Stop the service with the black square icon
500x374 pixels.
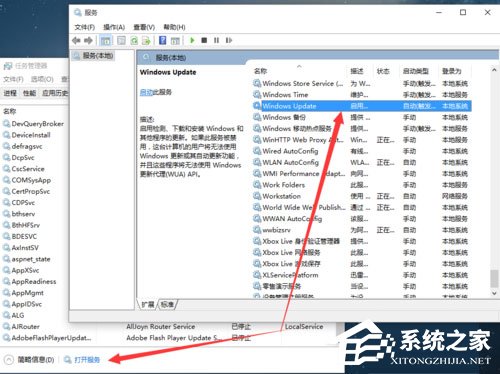click(x=204, y=40)
